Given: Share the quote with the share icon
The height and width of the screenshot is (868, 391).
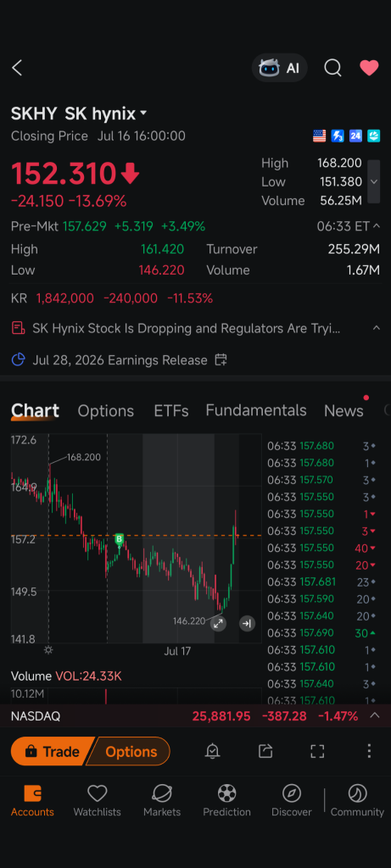Looking at the screenshot, I should tap(265, 751).
